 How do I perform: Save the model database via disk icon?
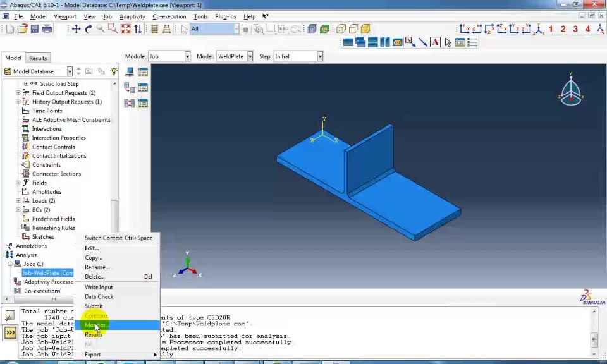click(35, 28)
